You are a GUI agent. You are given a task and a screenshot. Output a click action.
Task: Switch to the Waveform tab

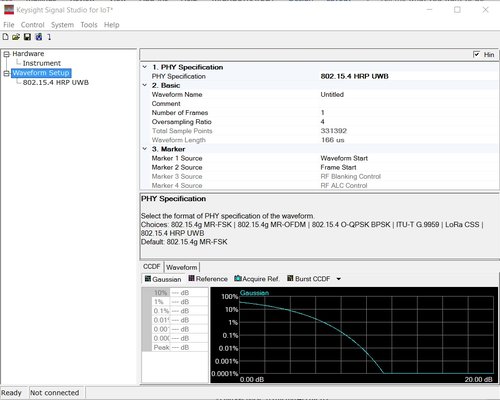tap(182, 267)
